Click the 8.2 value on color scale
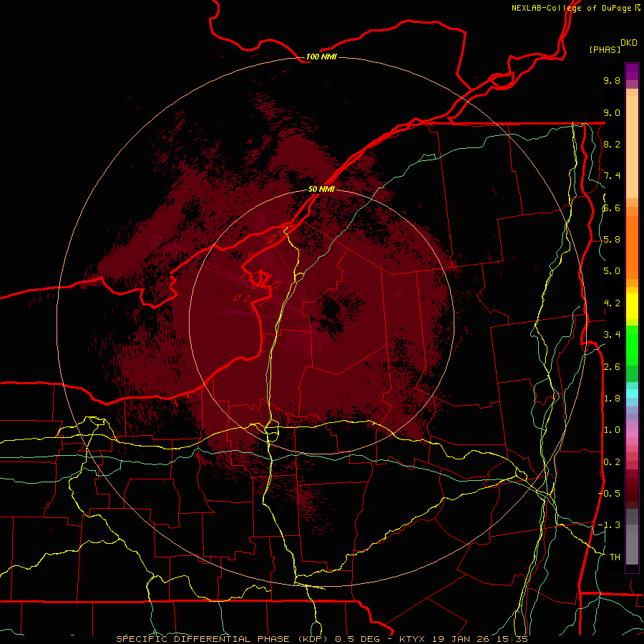The height and width of the screenshot is (644, 644). tap(612, 144)
